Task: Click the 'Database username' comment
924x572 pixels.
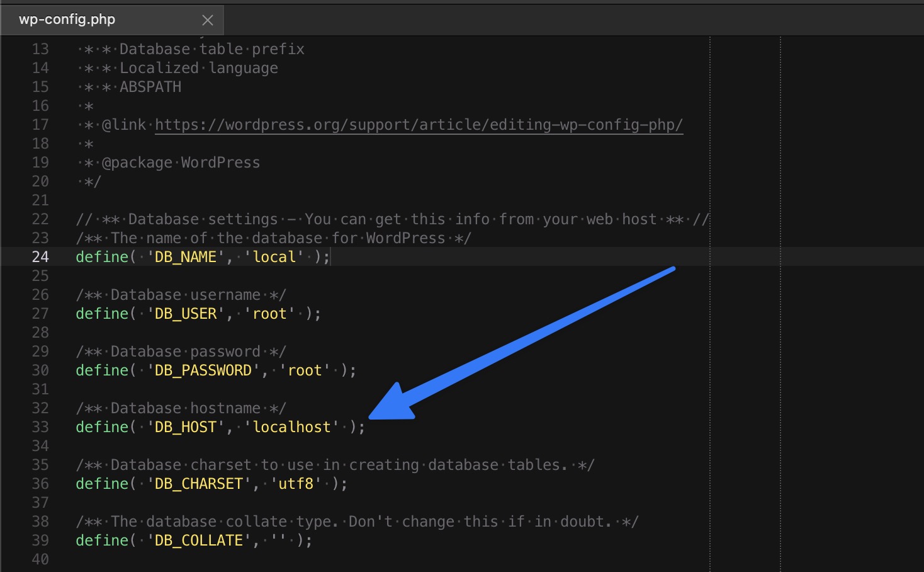Action: pyautogui.click(x=181, y=295)
